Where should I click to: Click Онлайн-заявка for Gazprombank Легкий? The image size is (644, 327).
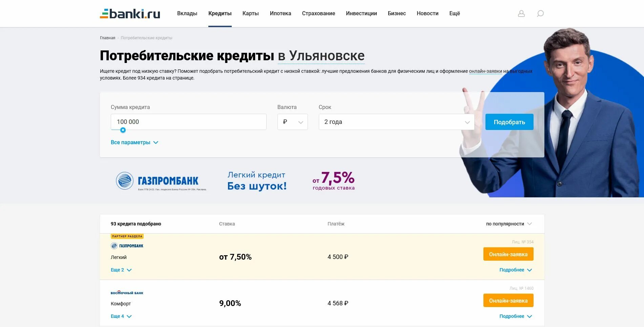point(508,254)
